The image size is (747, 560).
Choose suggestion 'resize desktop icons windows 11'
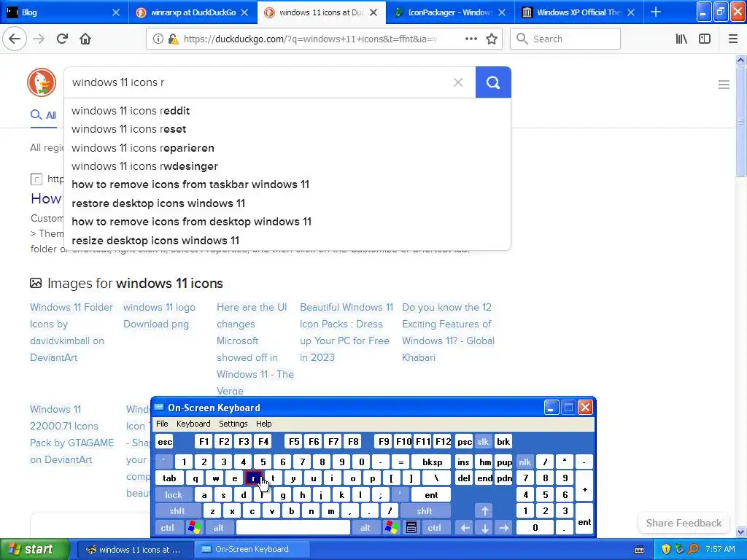(155, 241)
